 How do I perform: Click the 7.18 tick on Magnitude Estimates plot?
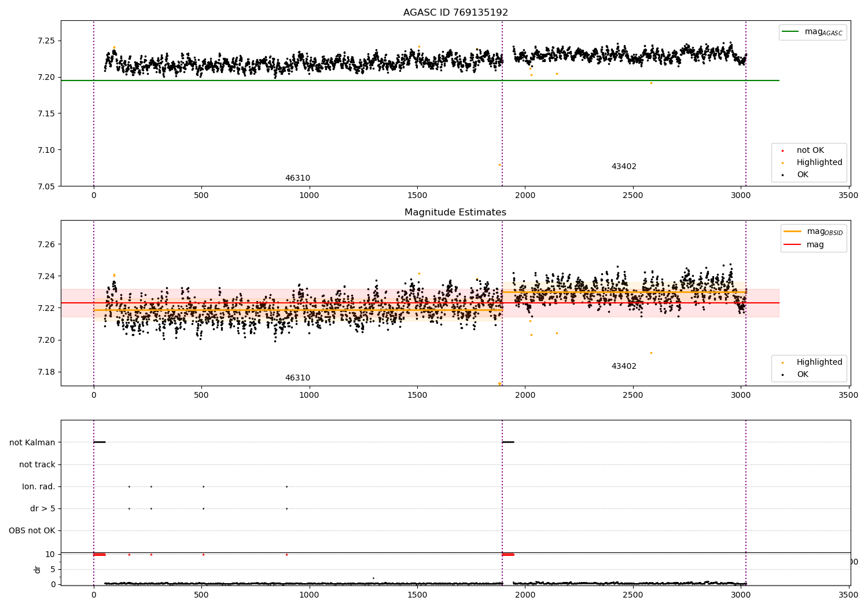pos(47,372)
